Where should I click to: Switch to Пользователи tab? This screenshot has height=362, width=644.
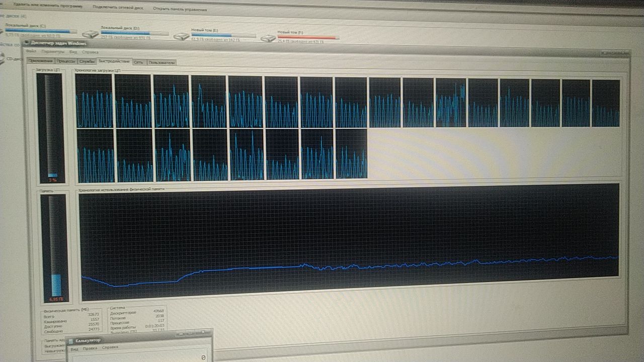162,62
